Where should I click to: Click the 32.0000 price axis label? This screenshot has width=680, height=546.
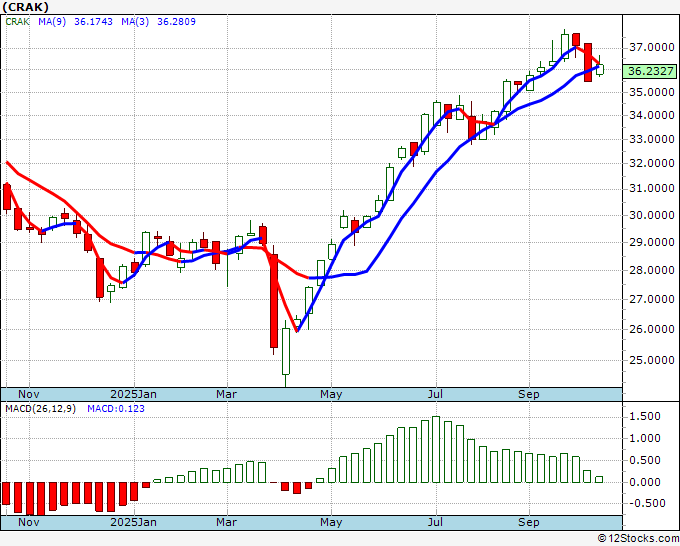click(x=651, y=163)
